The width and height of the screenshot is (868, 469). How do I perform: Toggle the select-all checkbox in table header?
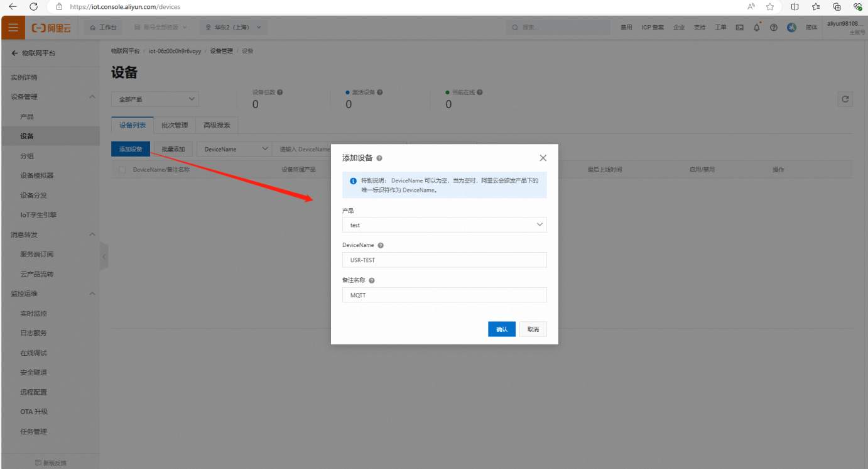(122, 170)
